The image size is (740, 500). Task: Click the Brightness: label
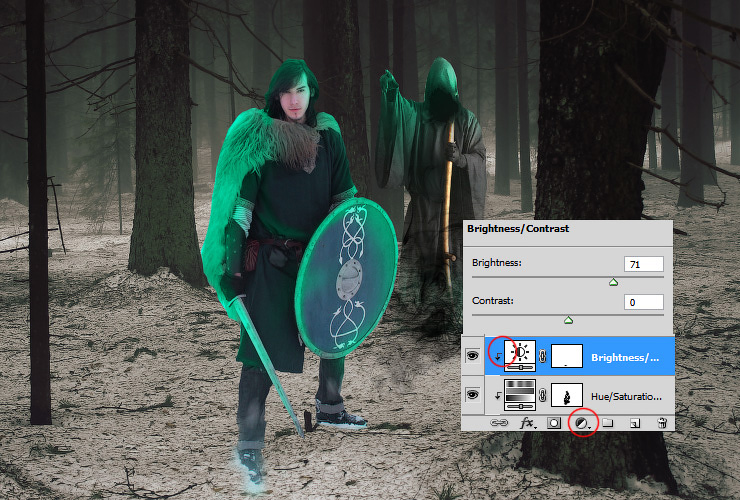click(496, 263)
